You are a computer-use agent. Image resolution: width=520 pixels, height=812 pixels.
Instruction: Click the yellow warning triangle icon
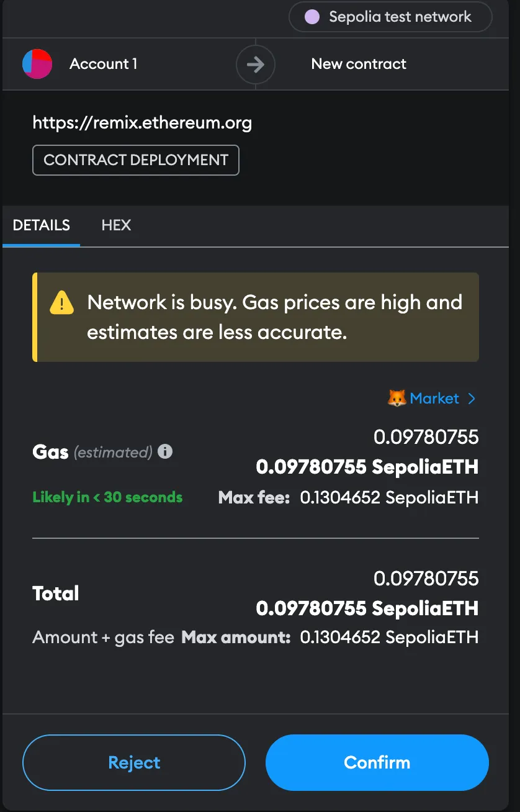[62, 303]
